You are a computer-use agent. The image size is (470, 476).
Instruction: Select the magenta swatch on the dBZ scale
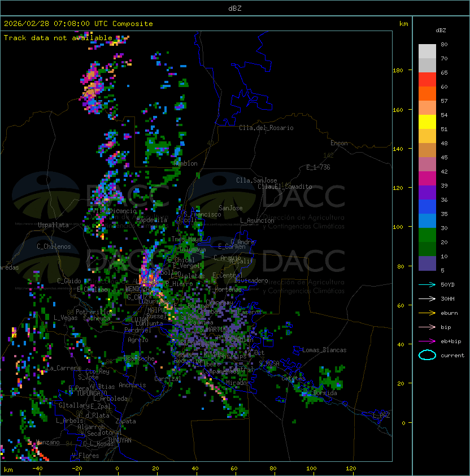(x=427, y=178)
